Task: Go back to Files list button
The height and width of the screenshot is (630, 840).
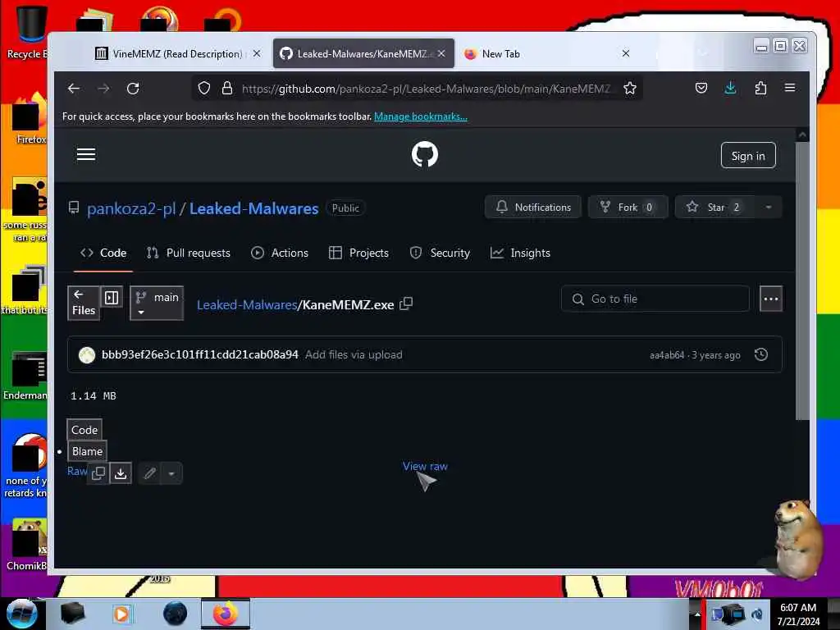Action: tap(84, 304)
